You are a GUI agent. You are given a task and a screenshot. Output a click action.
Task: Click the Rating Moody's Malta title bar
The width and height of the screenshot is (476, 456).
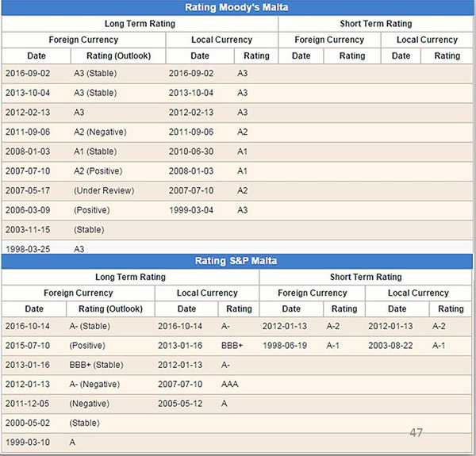(237, 8)
